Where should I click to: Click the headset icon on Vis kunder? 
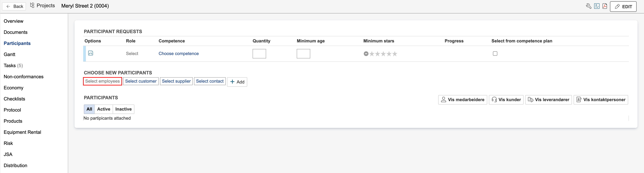[494, 100]
